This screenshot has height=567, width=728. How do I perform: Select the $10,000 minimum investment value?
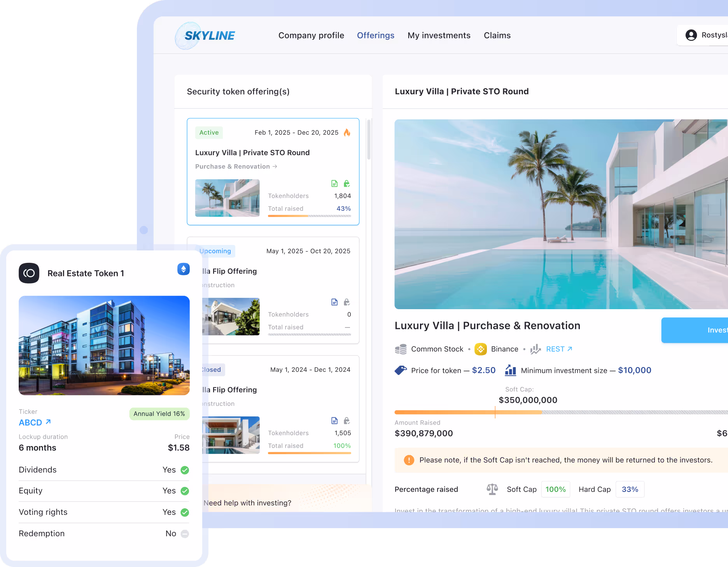pyautogui.click(x=635, y=370)
